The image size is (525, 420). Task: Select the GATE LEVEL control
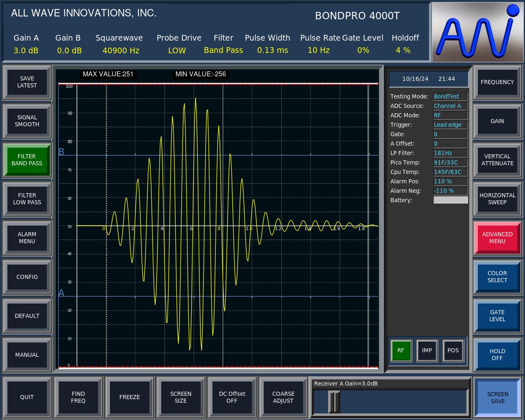point(498,316)
